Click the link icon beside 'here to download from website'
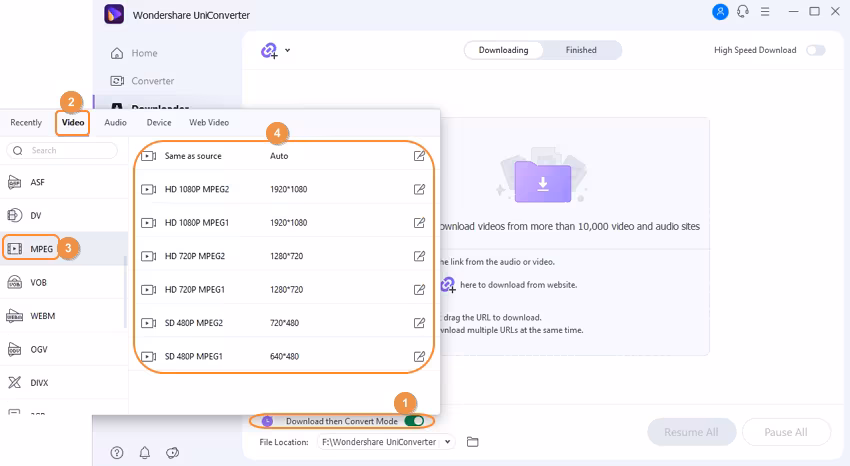 click(448, 284)
